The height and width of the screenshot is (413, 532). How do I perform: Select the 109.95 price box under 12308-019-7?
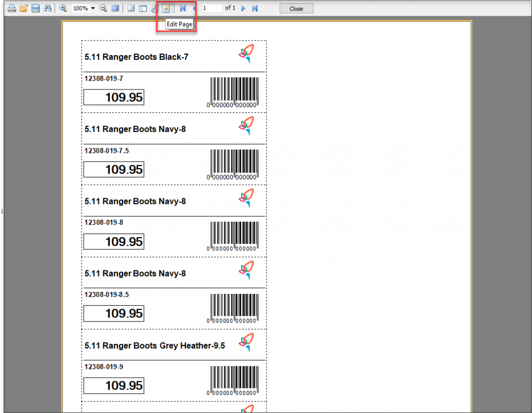[x=114, y=97]
